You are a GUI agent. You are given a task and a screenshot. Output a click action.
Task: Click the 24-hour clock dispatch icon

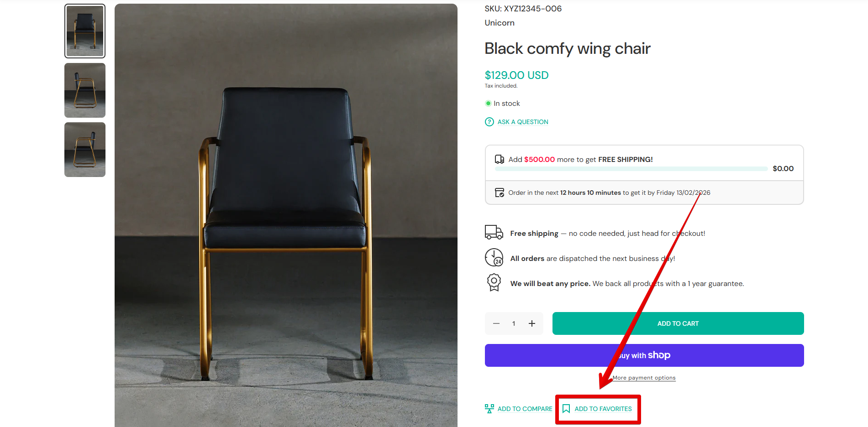pyautogui.click(x=494, y=257)
